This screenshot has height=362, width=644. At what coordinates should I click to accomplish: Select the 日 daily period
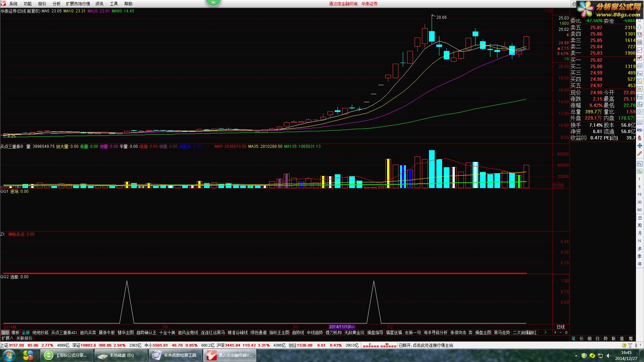(x=640, y=218)
